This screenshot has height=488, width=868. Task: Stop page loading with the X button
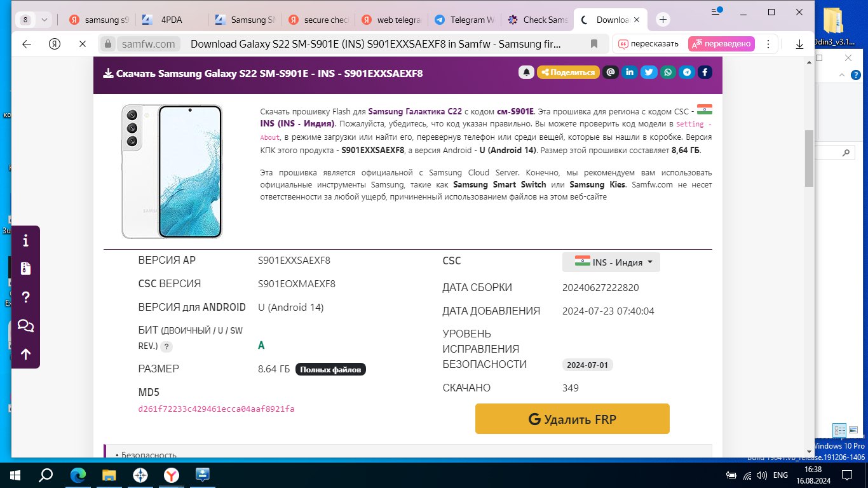click(x=83, y=44)
